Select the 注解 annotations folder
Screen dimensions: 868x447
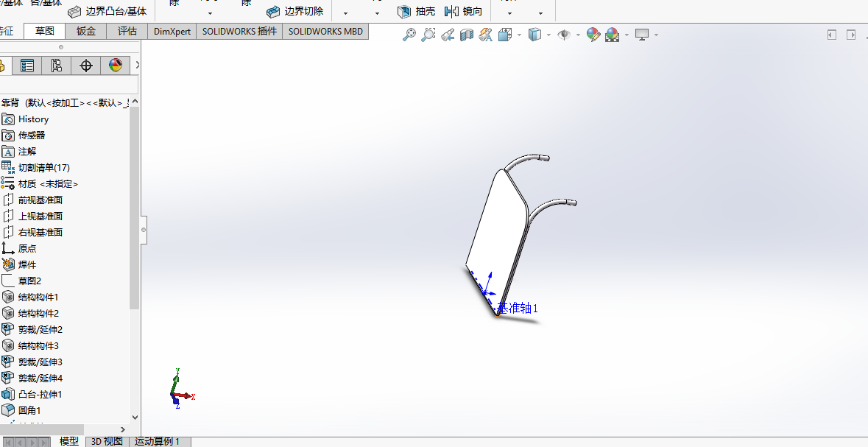[19, 151]
